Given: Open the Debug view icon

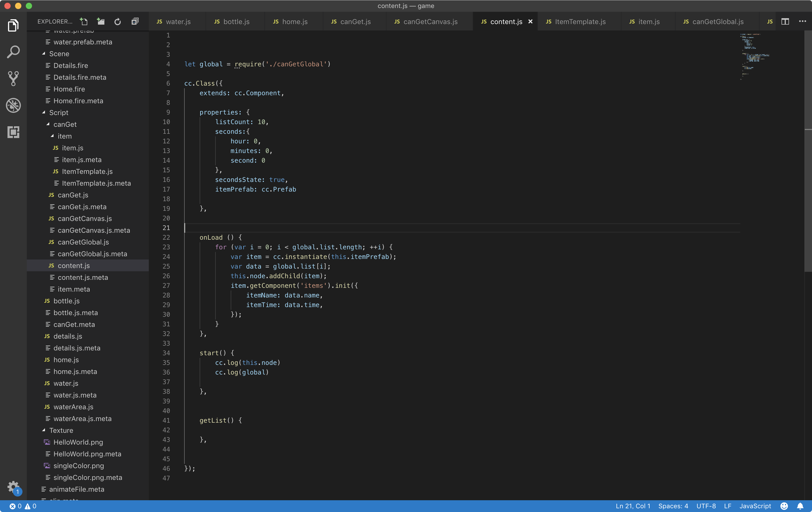Looking at the screenshot, I should coord(13,105).
